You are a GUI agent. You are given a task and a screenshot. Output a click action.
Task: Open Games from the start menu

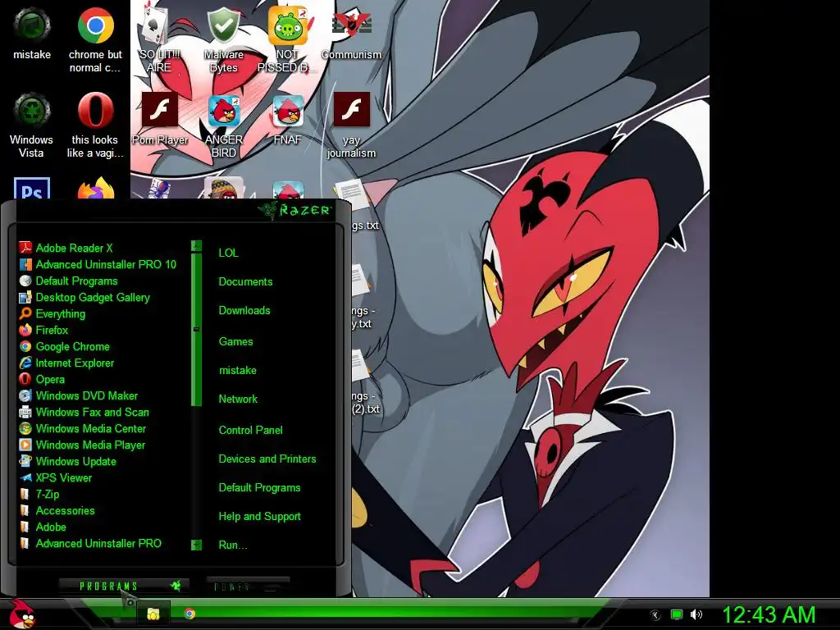pyautogui.click(x=235, y=342)
